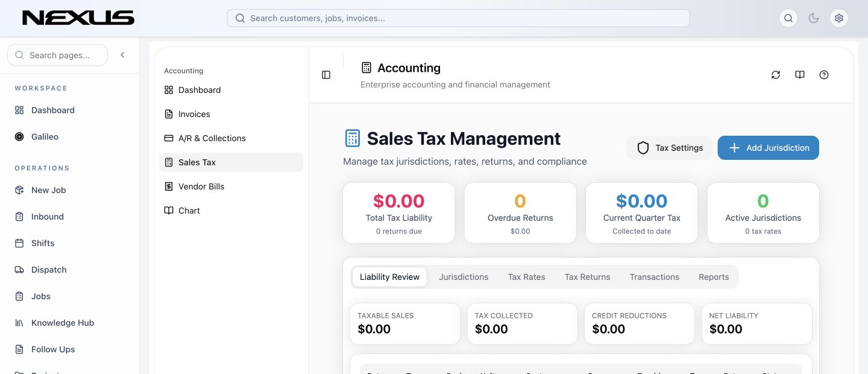Click the refresh icon in Accounting header

pyautogui.click(x=776, y=75)
